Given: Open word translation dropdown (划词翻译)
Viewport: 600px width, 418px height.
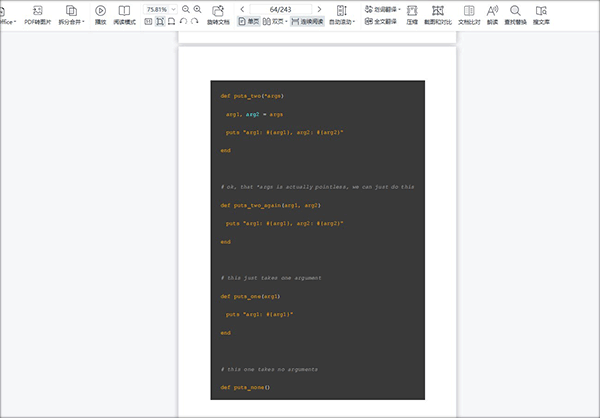Looking at the screenshot, I should coord(382,9).
